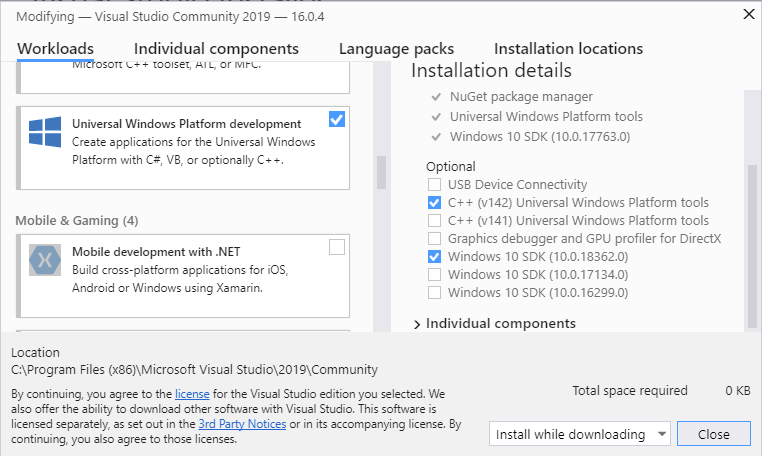Check C++ (v141) Universal Windows Platform tools
Image resolution: width=762 pixels, height=456 pixels.
pos(434,221)
